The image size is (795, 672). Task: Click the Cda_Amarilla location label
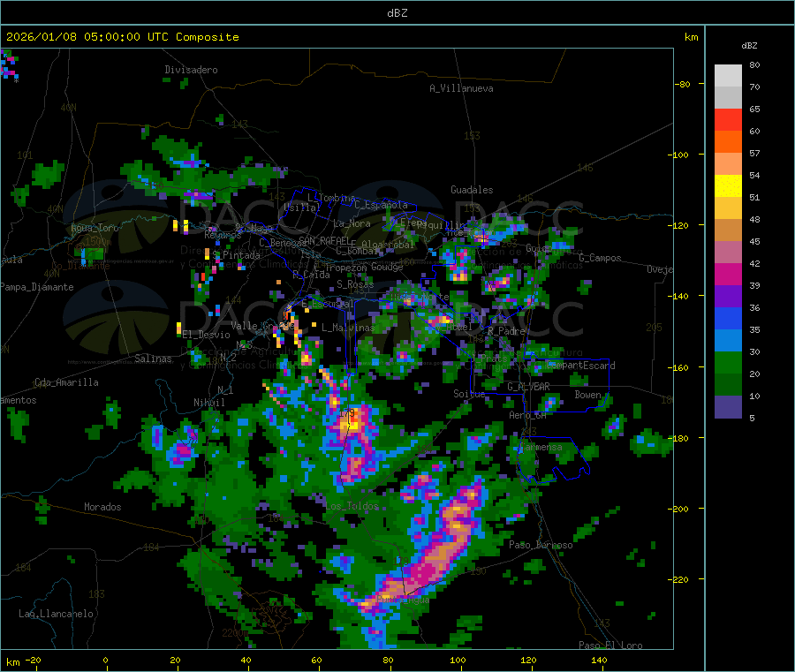pyautogui.click(x=66, y=382)
